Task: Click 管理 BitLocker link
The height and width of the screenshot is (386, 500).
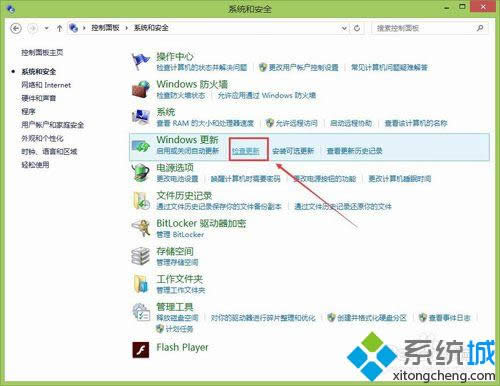Action: pyautogui.click(x=180, y=234)
